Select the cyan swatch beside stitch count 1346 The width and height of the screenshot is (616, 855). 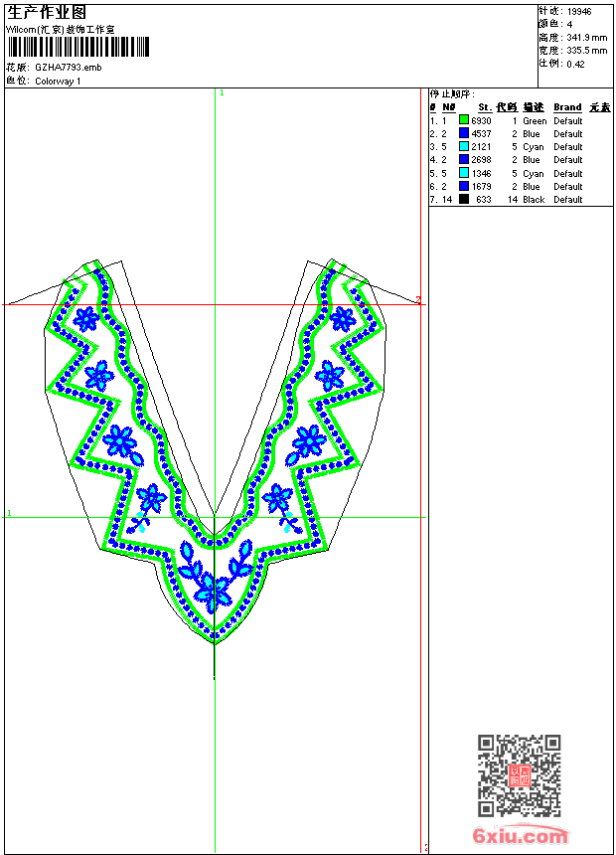click(464, 172)
